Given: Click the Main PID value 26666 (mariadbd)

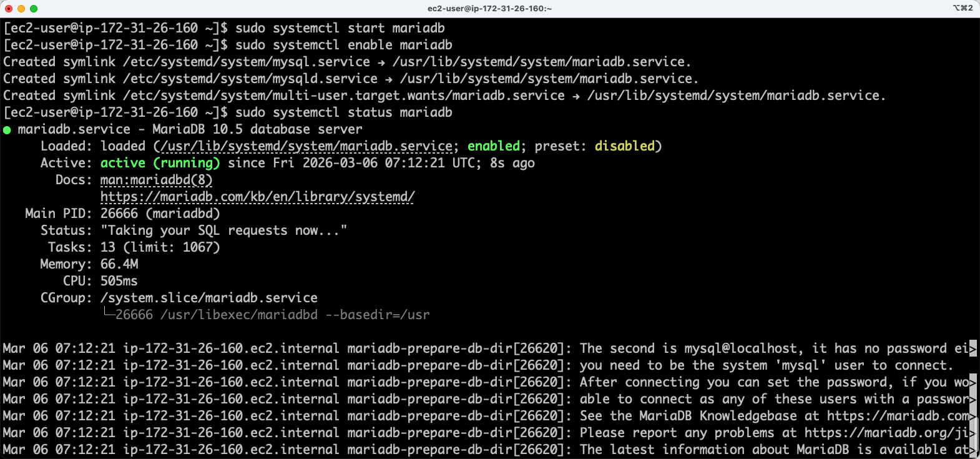Looking at the screenshot, I should (160, 214).
